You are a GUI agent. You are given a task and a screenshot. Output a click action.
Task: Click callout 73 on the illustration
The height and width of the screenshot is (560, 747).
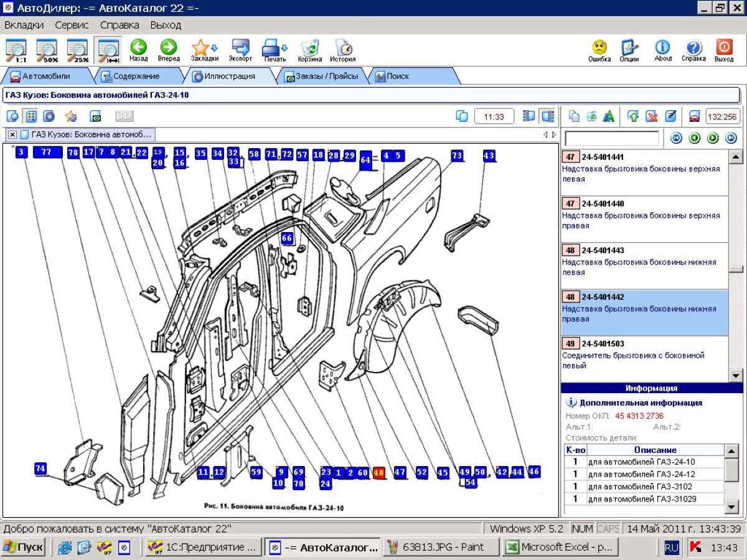[x=457, y=156]
